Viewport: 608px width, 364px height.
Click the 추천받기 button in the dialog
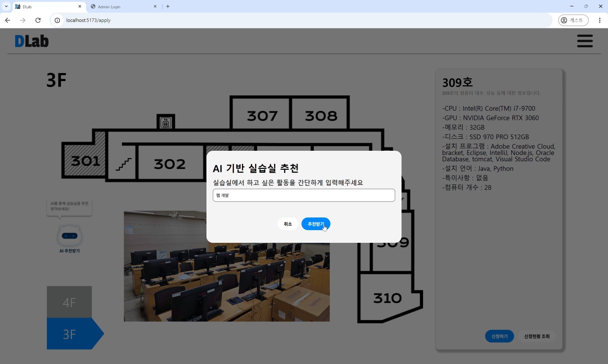316,224
